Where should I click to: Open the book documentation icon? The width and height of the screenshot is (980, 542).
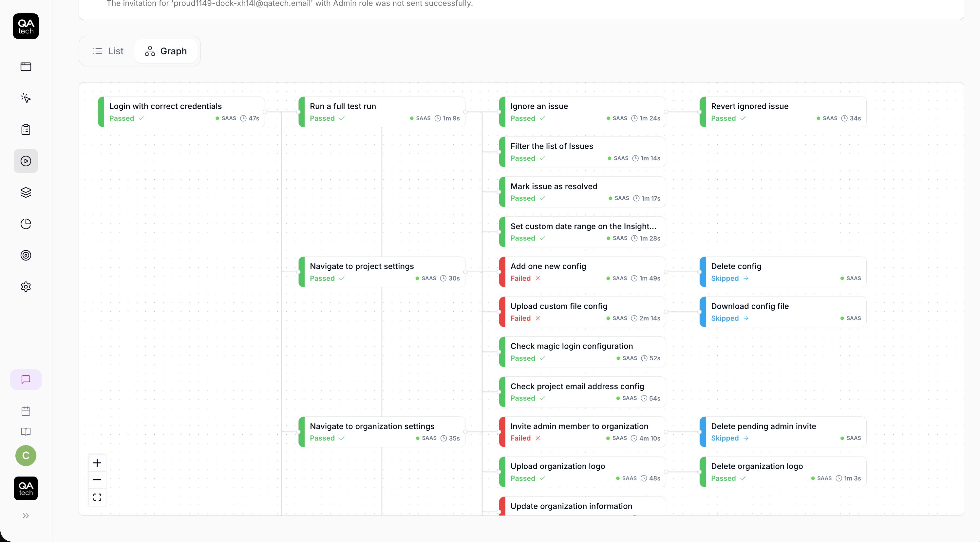coord(26,432)
